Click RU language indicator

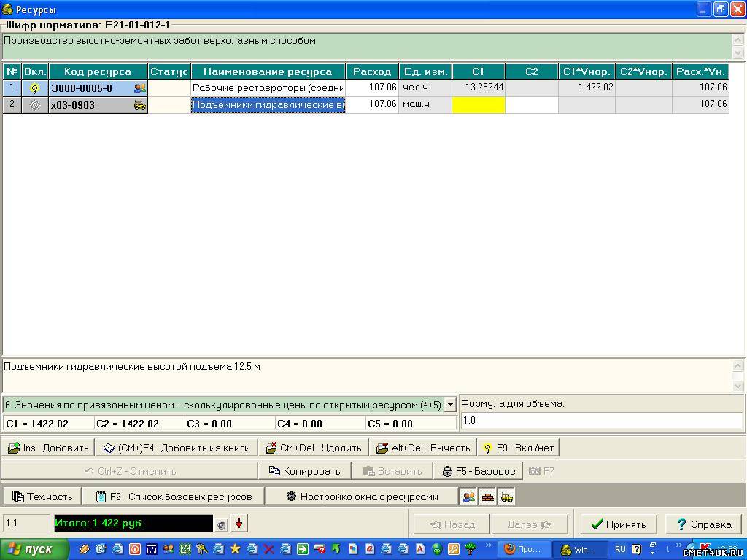click(x=620, y=549)
